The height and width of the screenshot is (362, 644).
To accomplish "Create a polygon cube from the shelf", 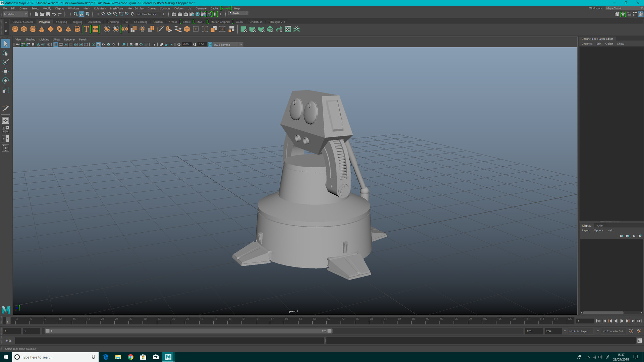I will click(24, 29).
